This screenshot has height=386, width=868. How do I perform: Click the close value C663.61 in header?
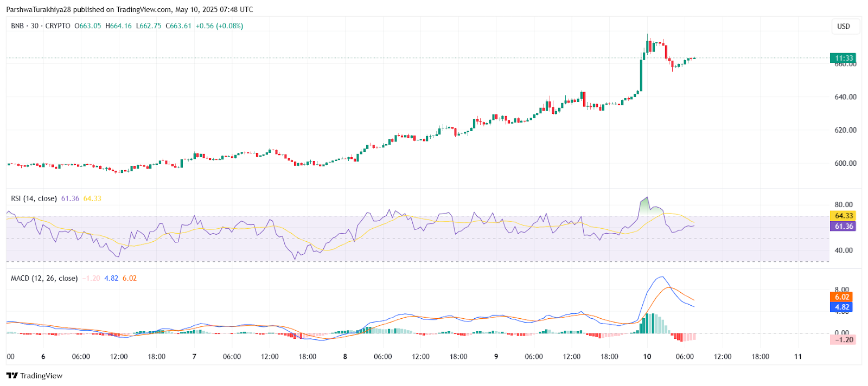pyautogui.click(x=178, y=26)
